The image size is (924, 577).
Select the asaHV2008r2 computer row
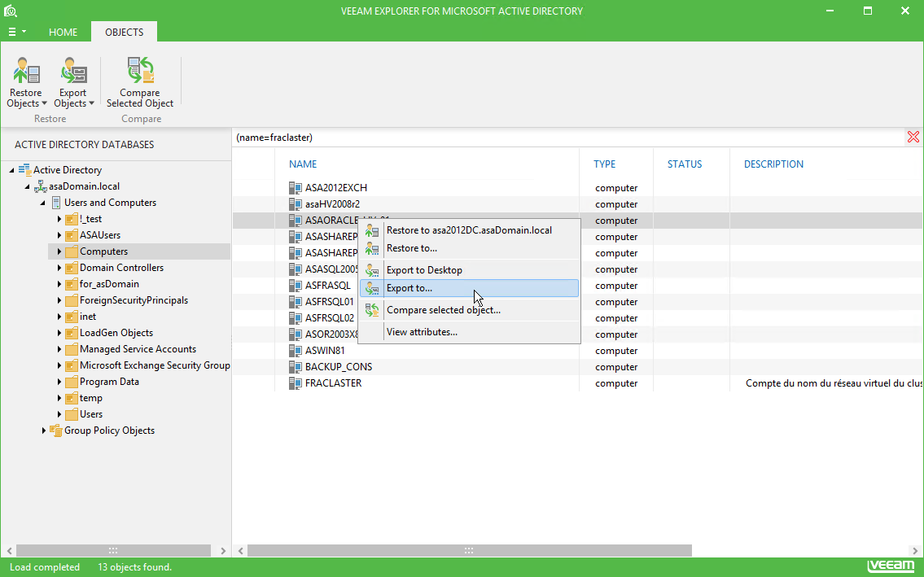click(x=577, y=204)
